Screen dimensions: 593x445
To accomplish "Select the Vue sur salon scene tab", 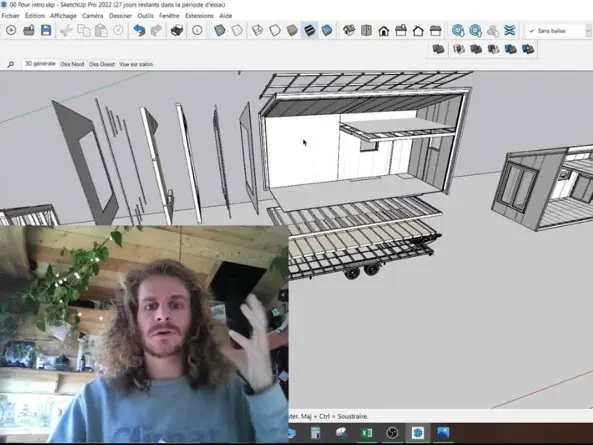I will point(136,64).
